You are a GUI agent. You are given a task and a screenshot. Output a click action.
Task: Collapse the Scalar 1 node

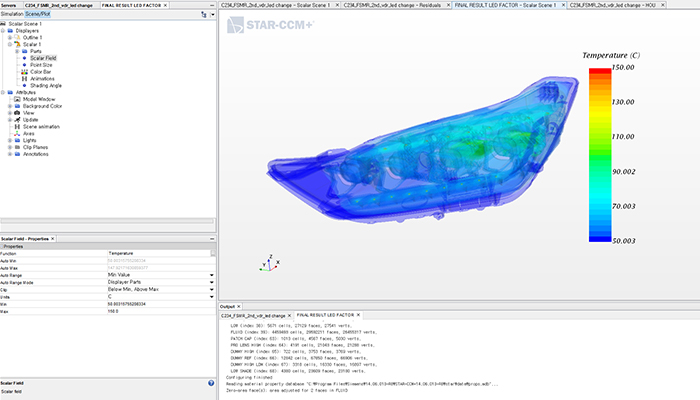coord(10,44)
